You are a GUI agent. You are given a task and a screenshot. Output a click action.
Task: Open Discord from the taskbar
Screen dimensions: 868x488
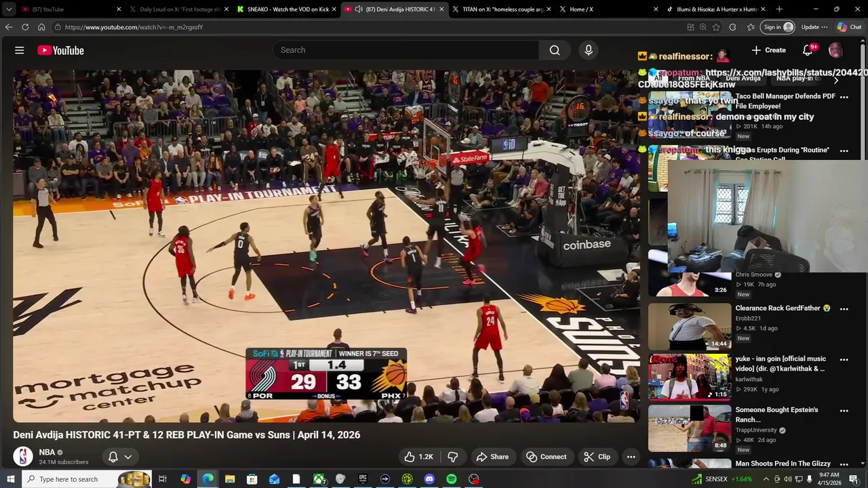click(429, 479)
